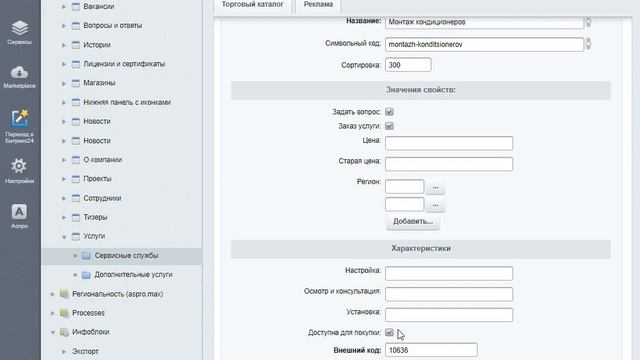Click the Сортировка input field
The width and height of the screenshot is (640, 360).
pyautogui.click(x=408, y=65)
